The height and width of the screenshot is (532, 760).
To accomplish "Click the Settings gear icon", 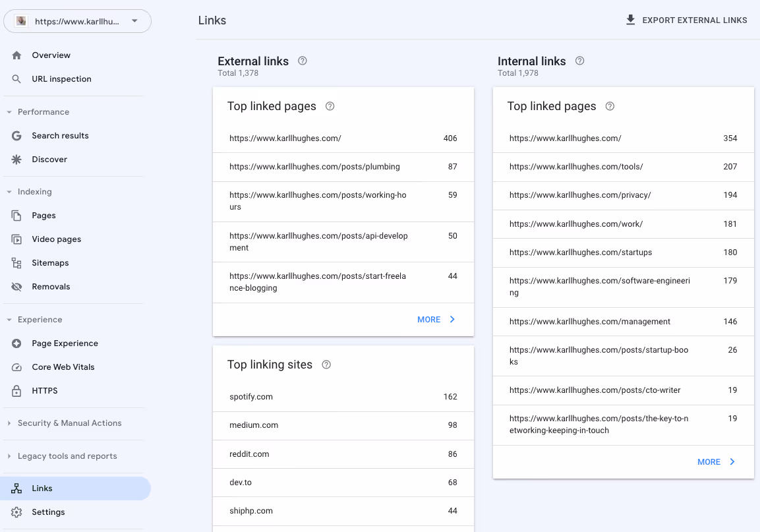I will (x=16, y=512).
